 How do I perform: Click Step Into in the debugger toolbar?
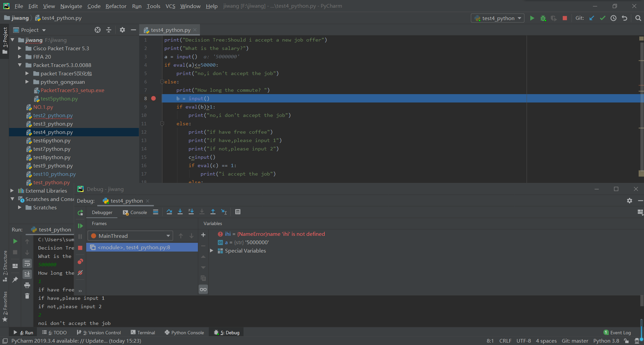pos(180,212)
